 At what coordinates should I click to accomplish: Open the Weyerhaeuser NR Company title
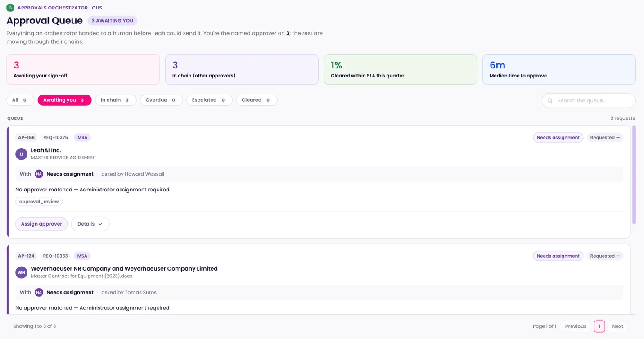(x=124, y=269)
